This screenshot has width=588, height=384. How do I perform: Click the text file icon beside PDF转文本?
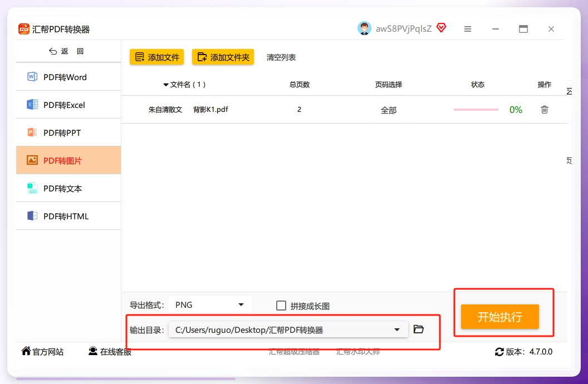(x=32, y=188)
